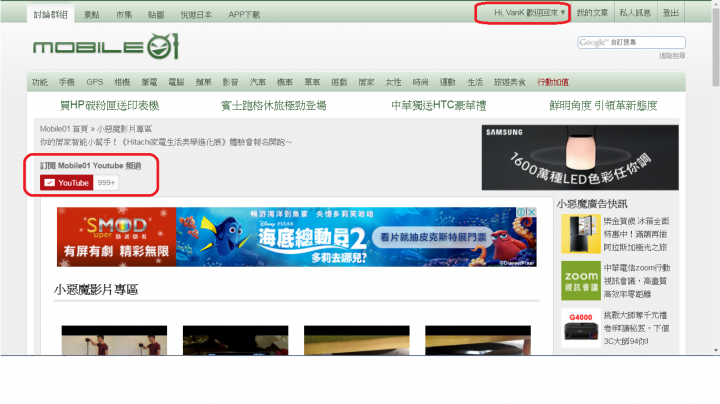Open the 挑戰大師奪千元禮 sidebar link
Viewport: 720px width, 404px height.
coord(636,328)
